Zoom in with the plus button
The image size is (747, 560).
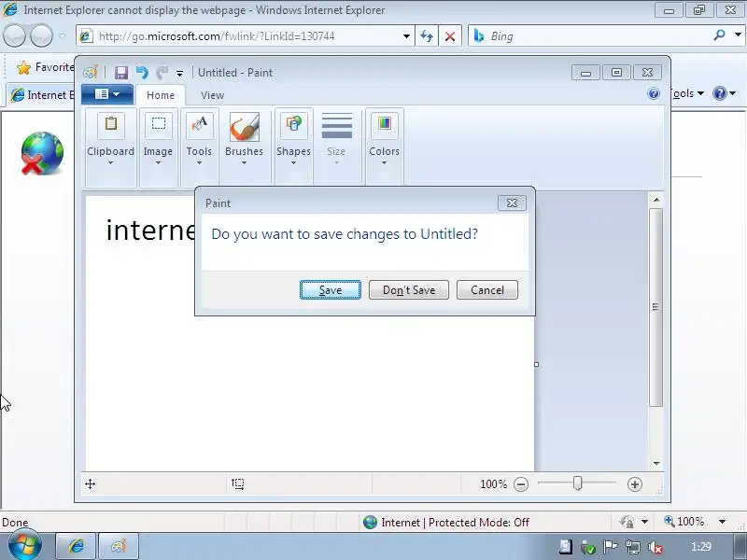click(x=635, y=484)
